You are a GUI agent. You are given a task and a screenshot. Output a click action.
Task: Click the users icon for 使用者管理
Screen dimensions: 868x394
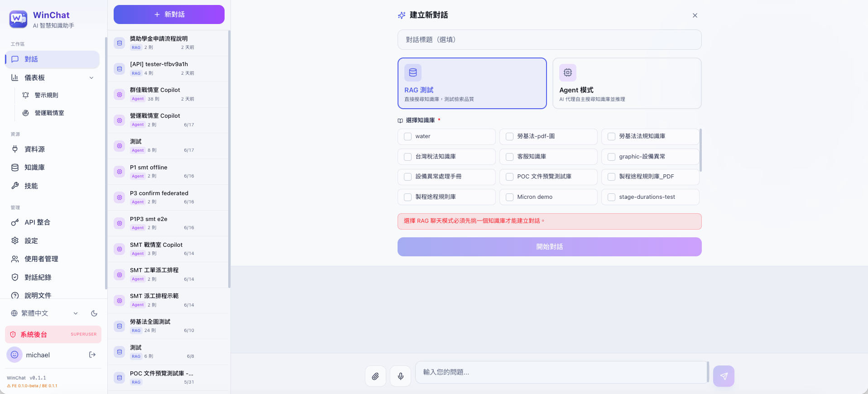pyautogui.click(x=15, y=259)
